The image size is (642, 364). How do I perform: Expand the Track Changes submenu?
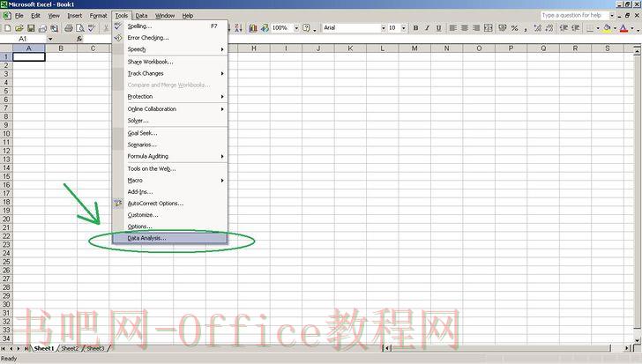click(x=170, y=73)
